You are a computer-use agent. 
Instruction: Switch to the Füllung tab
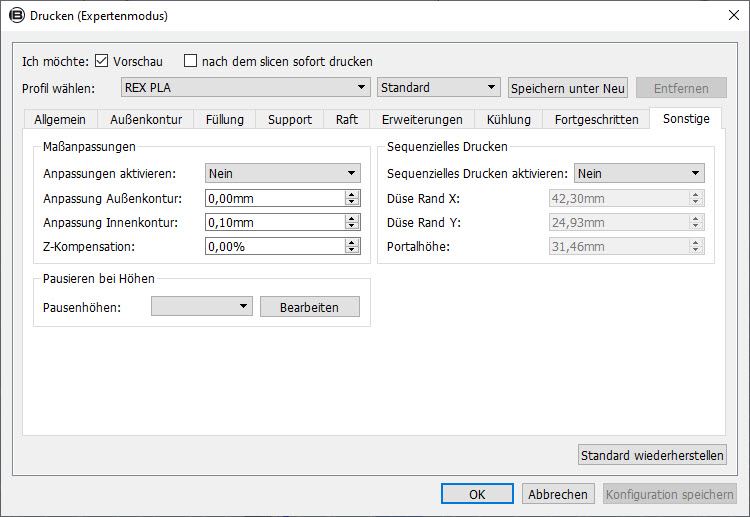[x=225, y=120]
